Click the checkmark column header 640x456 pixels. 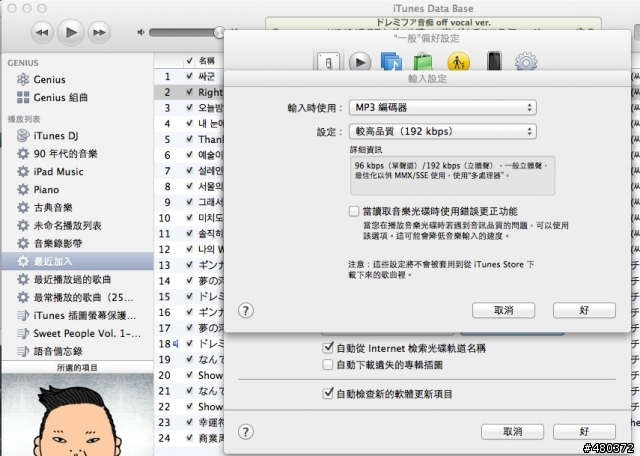(189, 61)
